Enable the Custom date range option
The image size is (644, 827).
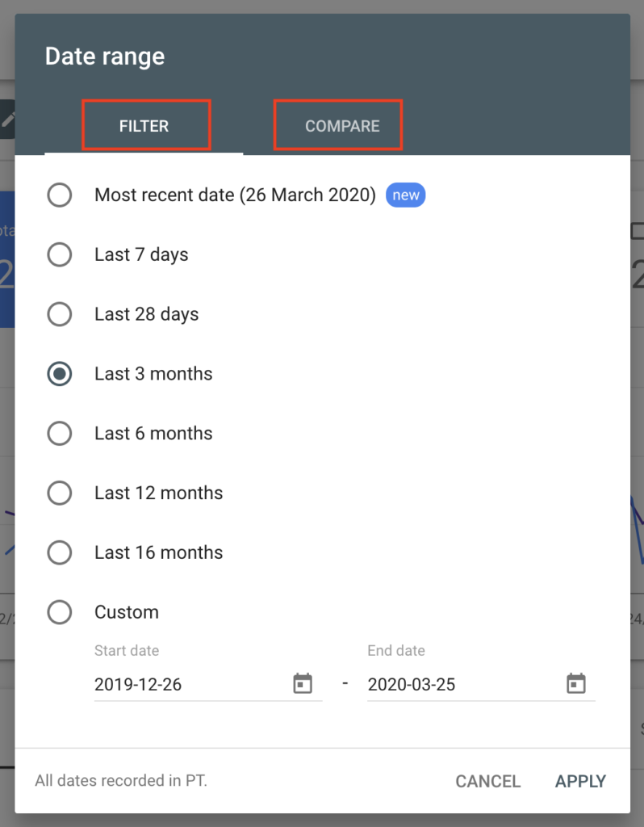pos(60,612)
